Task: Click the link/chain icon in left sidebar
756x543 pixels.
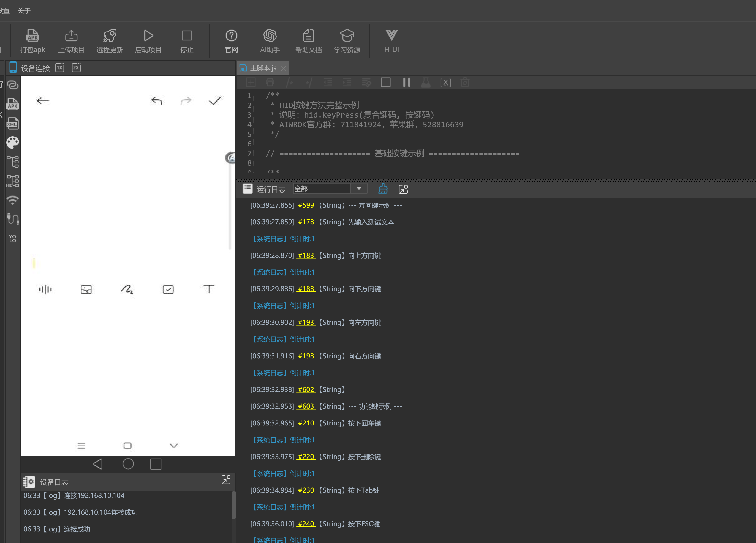Action: (13, 85)
